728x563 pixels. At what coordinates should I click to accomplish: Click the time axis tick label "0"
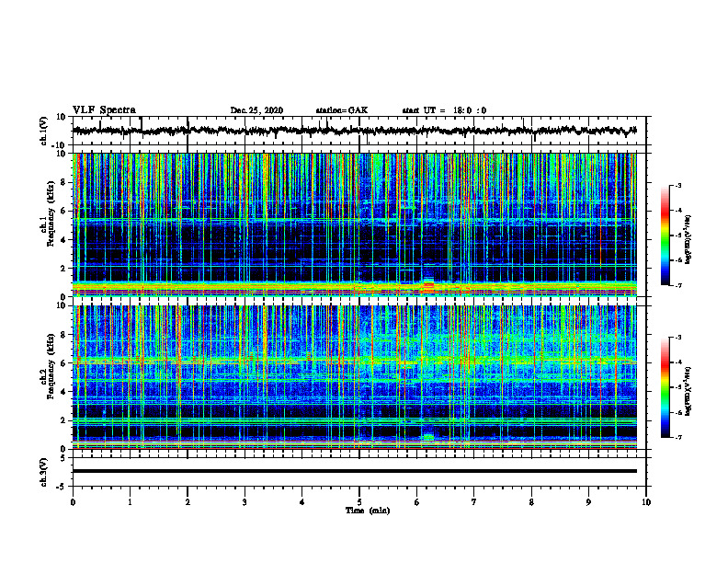click(x=73, y=502)
